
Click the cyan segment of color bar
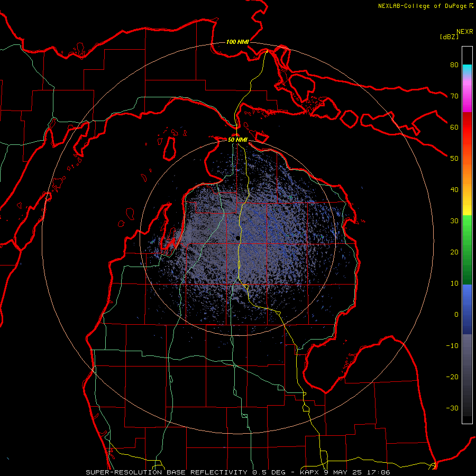[467, 70]
